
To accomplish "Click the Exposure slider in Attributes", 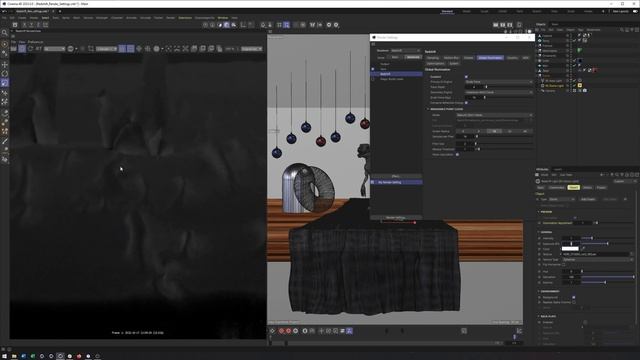I will (x=608, y=244).
